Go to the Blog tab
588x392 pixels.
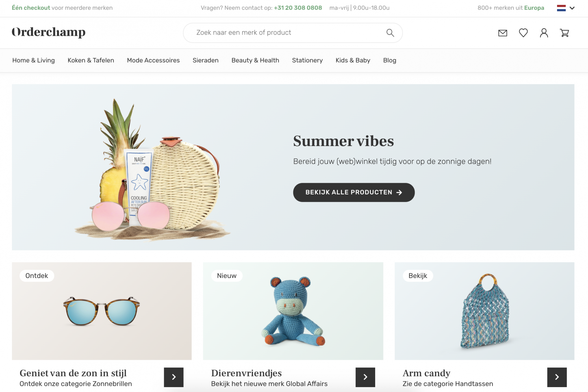tap(390, 60)
